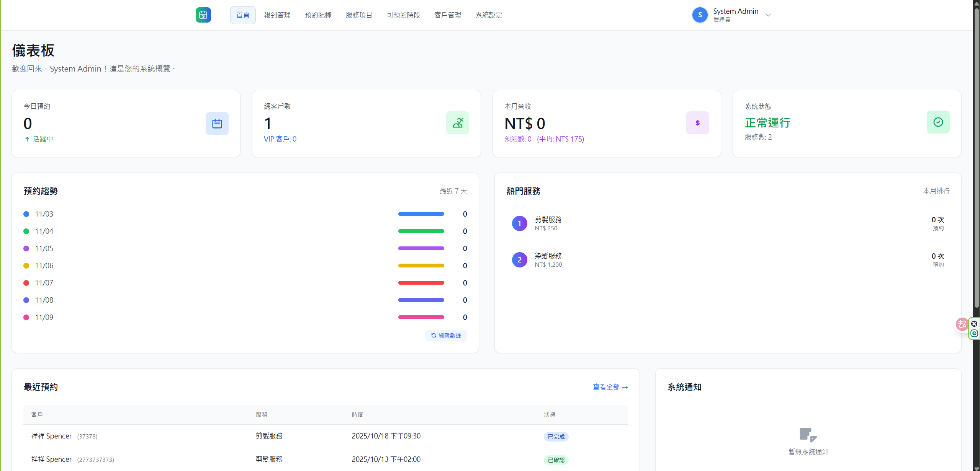Click the teal 'e' extension icon

(x=974, y=333)
